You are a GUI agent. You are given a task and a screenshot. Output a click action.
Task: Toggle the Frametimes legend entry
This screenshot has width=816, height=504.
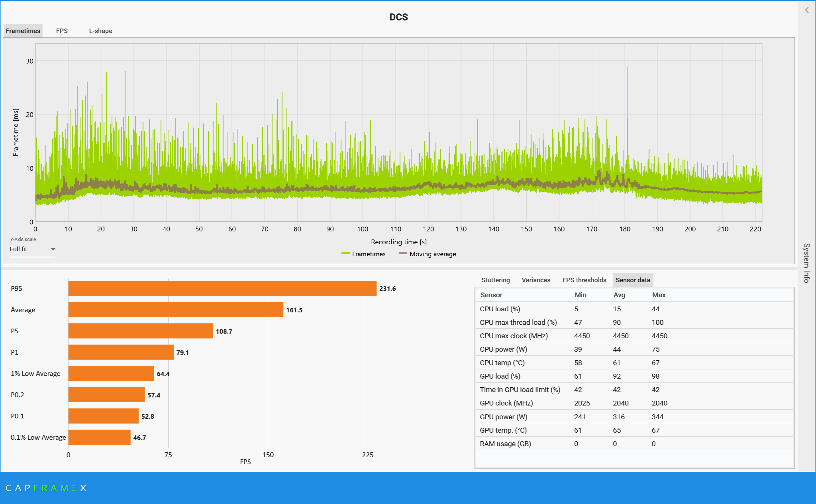[363, 254]
